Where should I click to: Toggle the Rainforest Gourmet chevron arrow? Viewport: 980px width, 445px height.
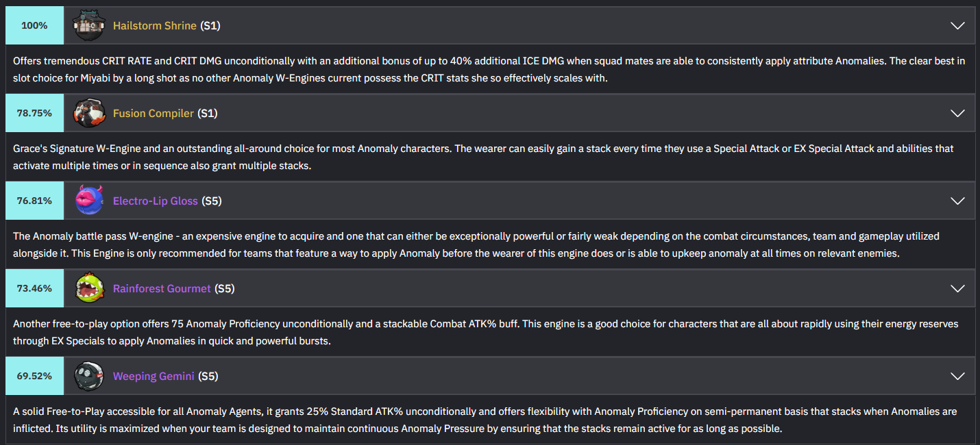957,289
